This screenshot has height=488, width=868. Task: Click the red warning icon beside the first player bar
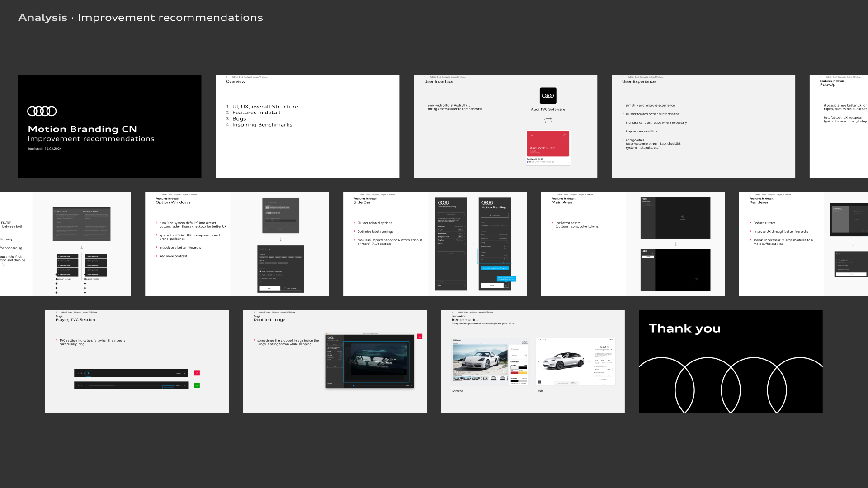(197, 373)
